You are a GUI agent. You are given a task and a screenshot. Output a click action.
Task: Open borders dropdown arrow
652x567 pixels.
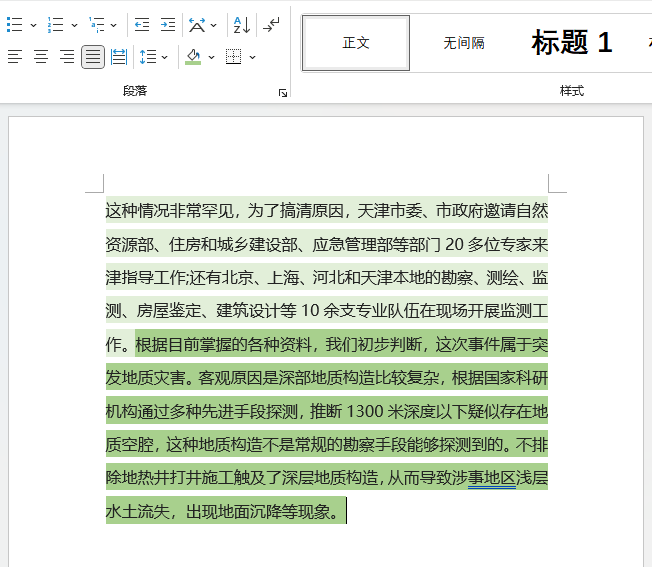click(x=252, y=57)
